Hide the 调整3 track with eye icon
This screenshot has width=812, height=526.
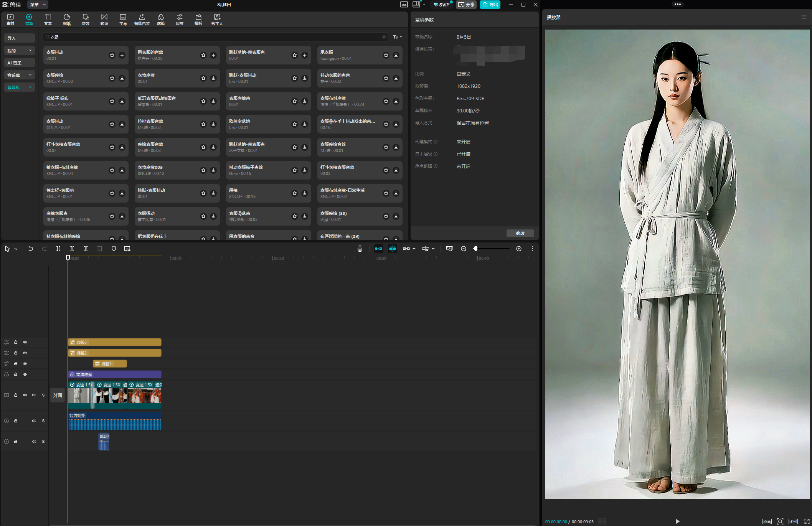pyautogui.click(x=25, y=342)
